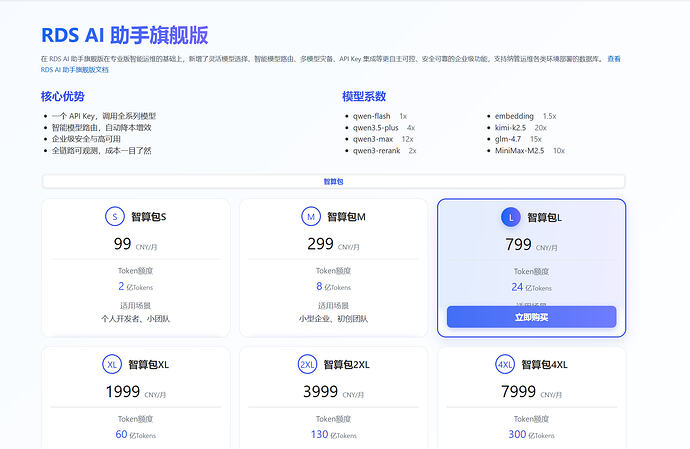690x449 pixels.
Task: Click the 立即购买 button on 智算包L card
Action: (x=532, y=317)
